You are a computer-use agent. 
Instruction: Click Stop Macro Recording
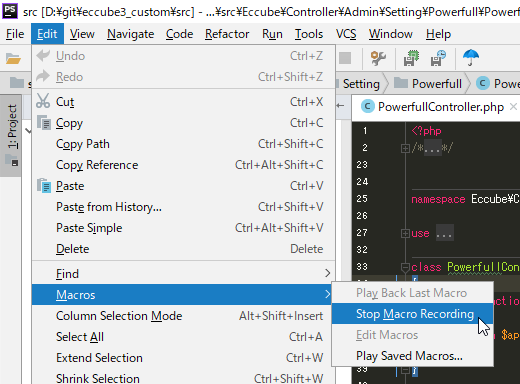(413, 314)
